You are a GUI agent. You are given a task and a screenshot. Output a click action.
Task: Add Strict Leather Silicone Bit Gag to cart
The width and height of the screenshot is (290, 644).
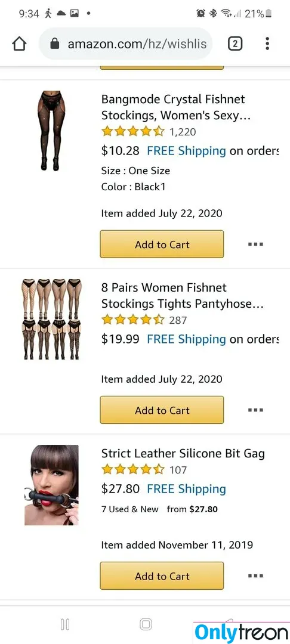pos(162,576)
